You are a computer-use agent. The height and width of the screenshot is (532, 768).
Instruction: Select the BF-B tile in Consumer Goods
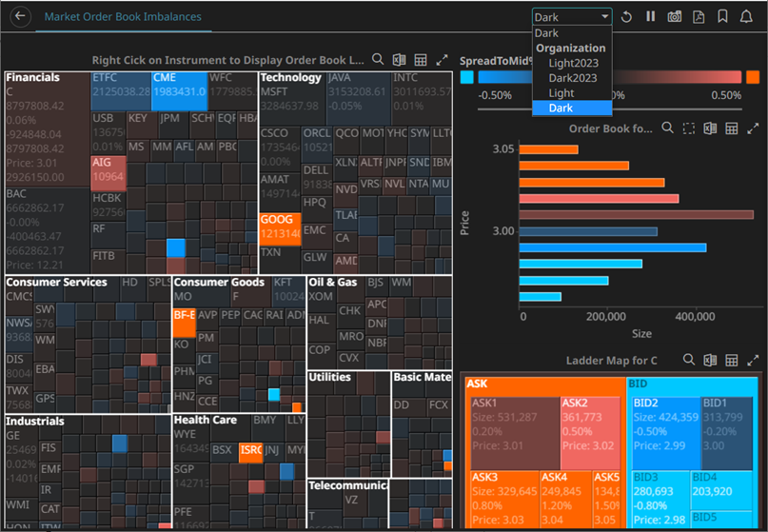(x=185, y=323)
